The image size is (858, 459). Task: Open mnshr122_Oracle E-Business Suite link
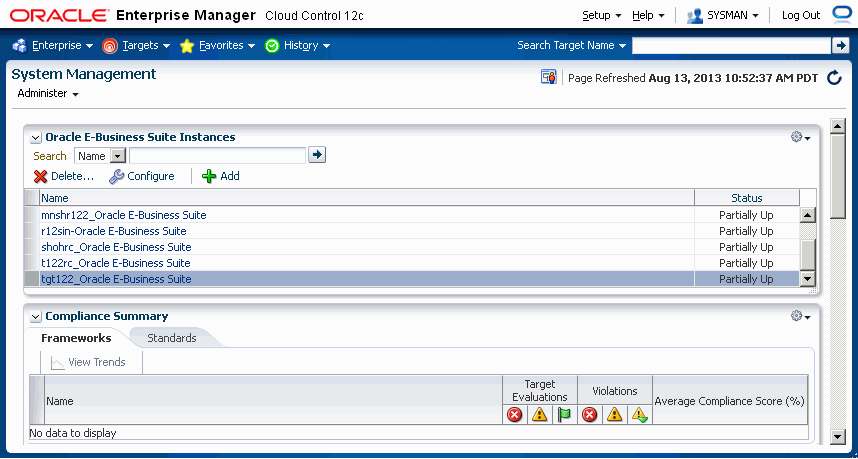124,215
